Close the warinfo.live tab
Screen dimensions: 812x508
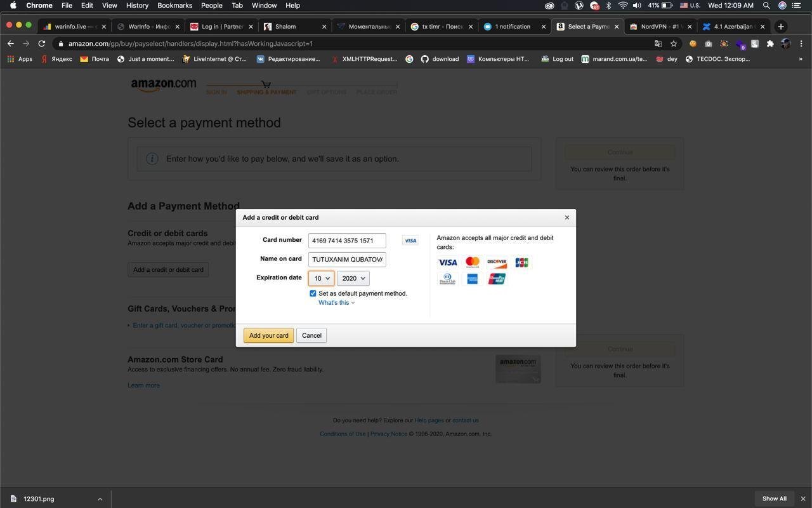[104, 27]
